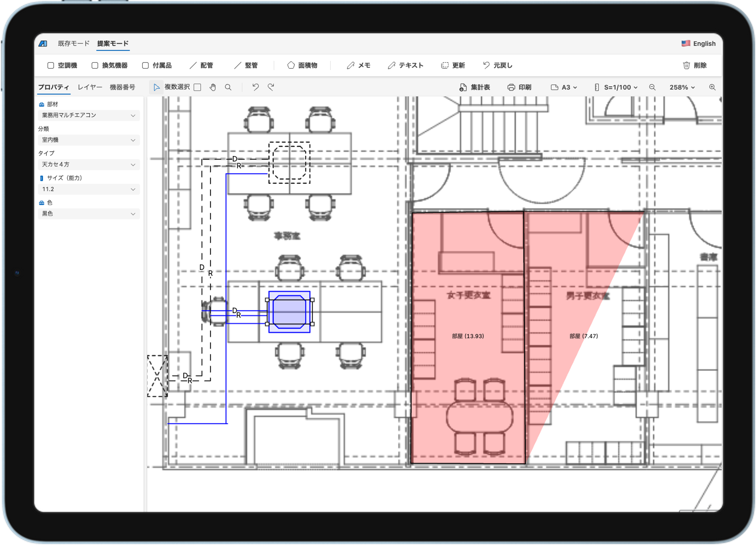The width and height of the screenshot is (756, 545).
Task: Select the arrow pointer selection tool
Action: (x=156, y=87)
